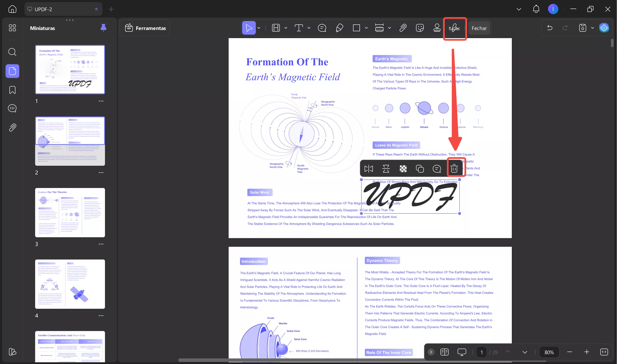Flip the signature horizontally
Image resolution: width=617 pixels, height=364 pixels.
pos(369,169)
